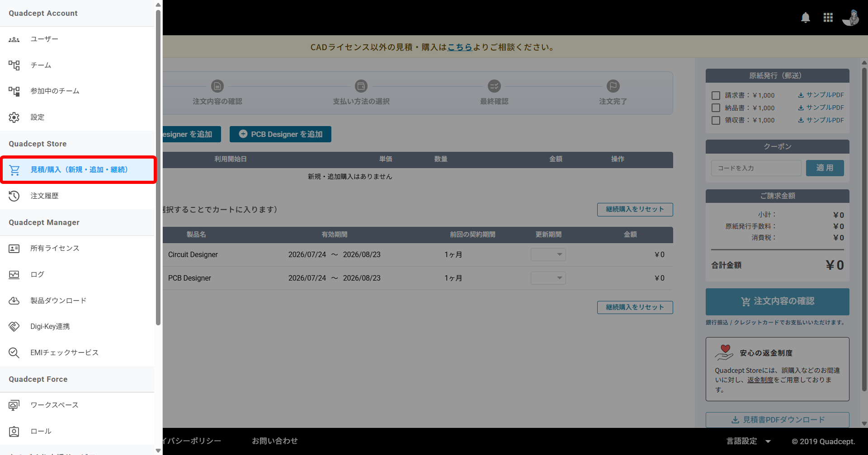The image size is (868, 455).
Task: Click the product download cloud icon
Action: (14, 301)
